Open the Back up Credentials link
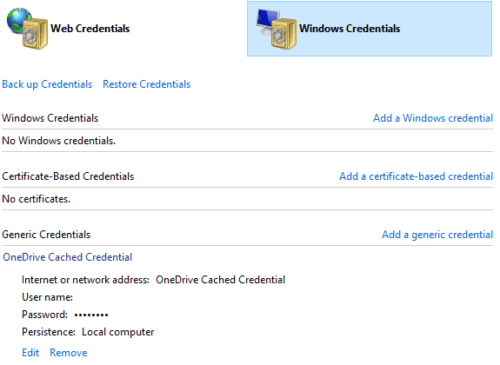The height and width of the screenshot is (365, 500). point(47,84)
